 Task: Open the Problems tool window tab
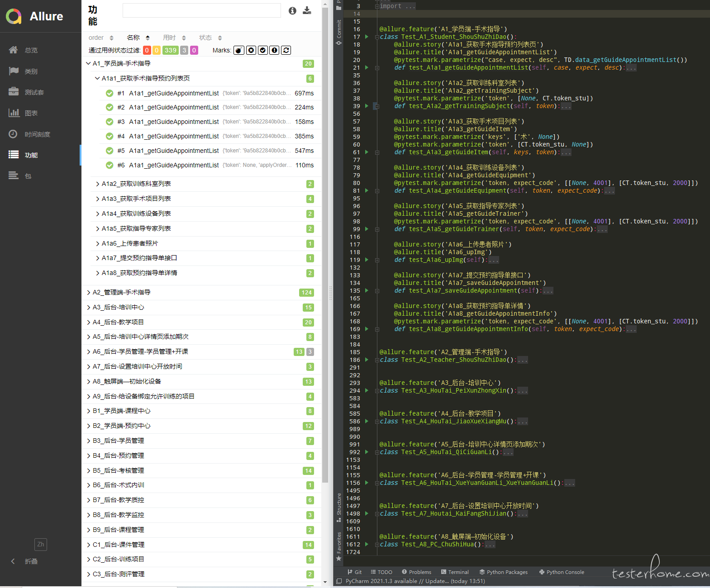(416, 572)
